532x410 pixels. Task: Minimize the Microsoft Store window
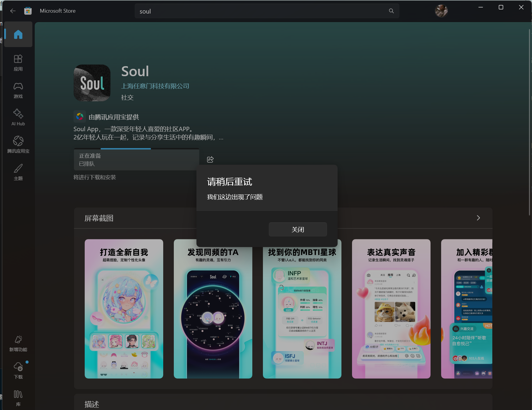(481, 7)
